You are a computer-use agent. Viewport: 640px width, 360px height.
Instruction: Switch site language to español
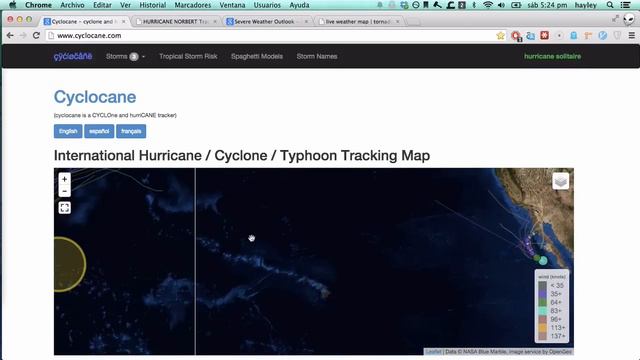tap(99, 131)
